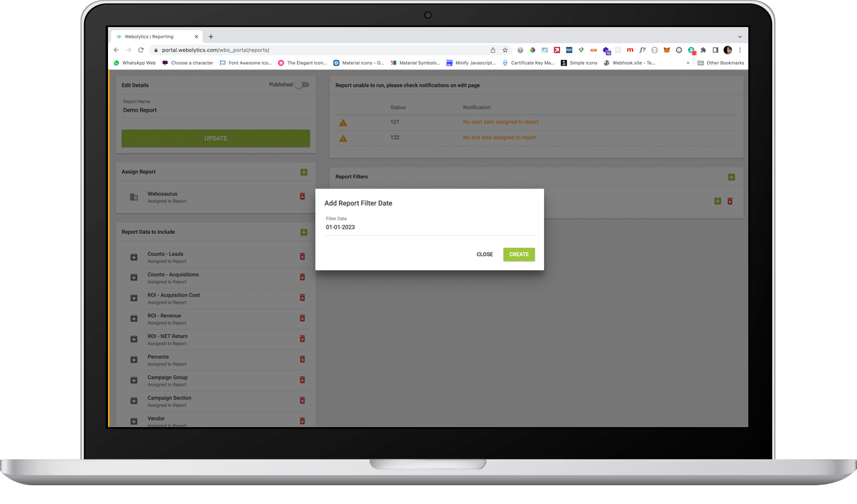
Task: Remove ROI - Revenue via trash icon
Action: tap(302, 319)
